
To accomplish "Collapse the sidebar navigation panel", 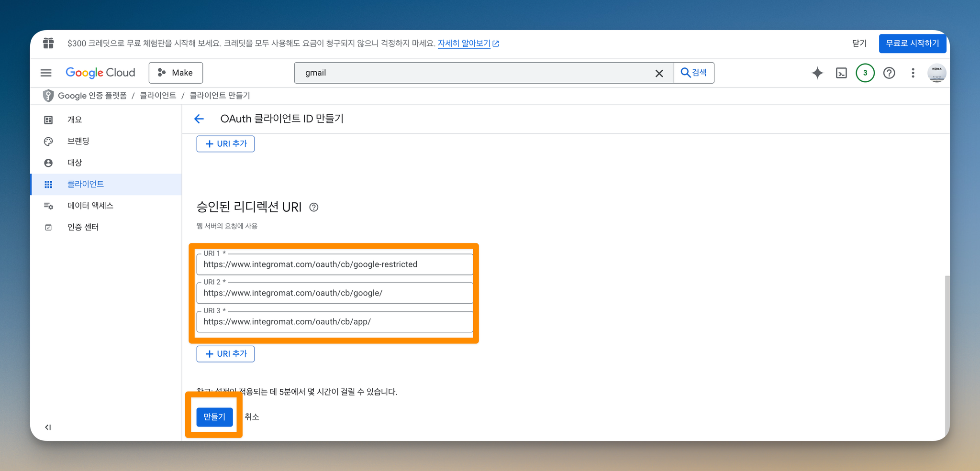I will point(48,427).
